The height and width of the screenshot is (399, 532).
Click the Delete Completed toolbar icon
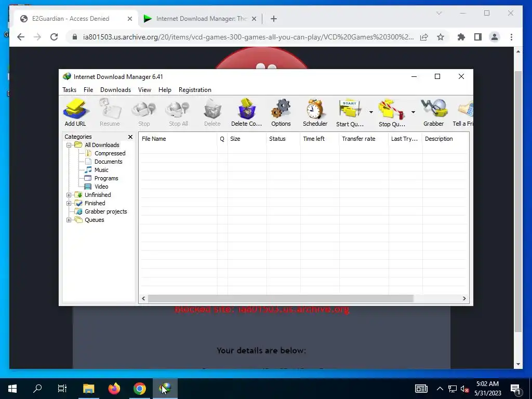[247, 113]
